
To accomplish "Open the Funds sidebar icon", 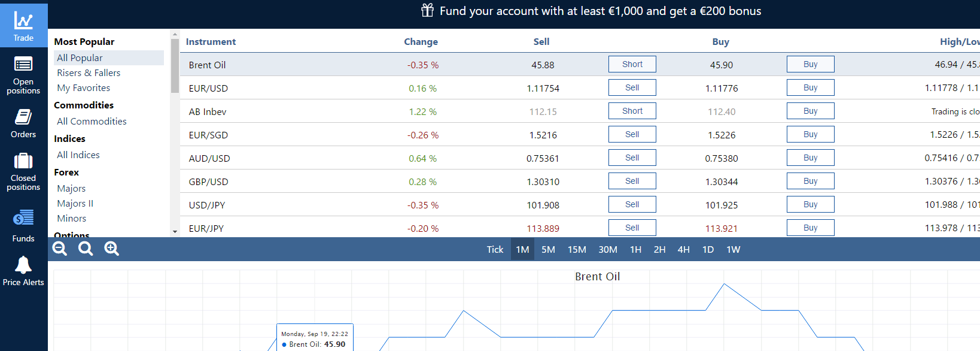I will (23, 217).
